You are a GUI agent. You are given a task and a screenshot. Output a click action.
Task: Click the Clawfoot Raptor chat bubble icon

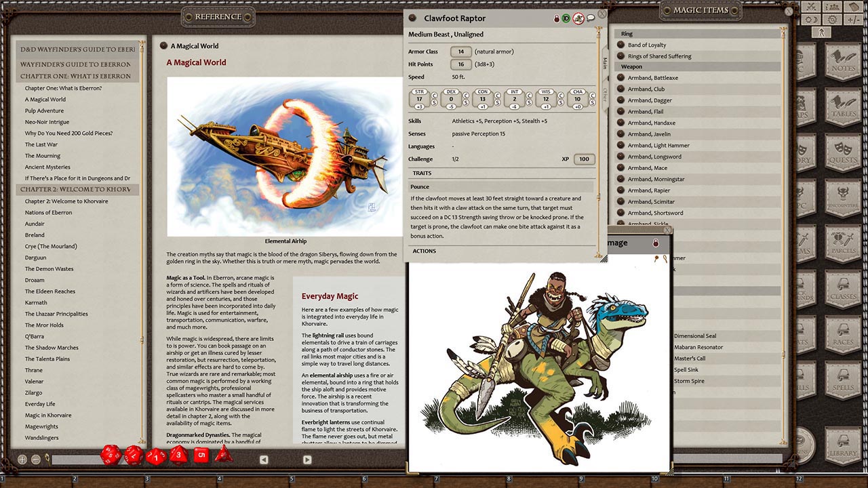point(591,18)
